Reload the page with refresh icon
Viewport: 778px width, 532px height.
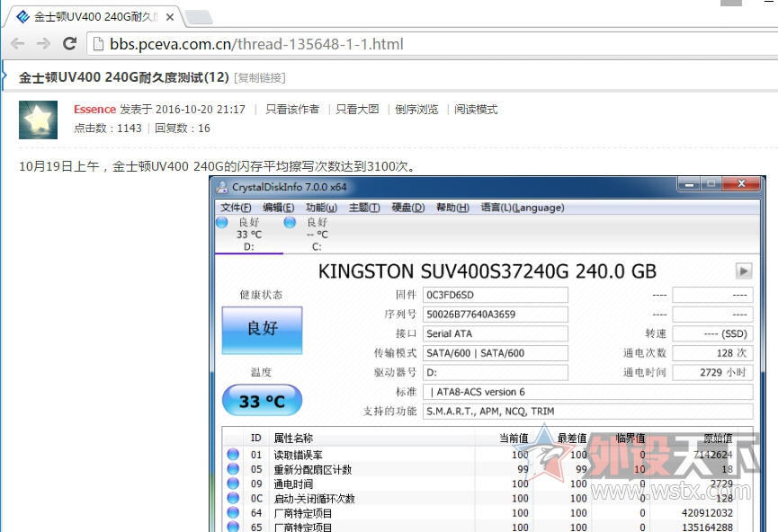click(x=69, y=44)
